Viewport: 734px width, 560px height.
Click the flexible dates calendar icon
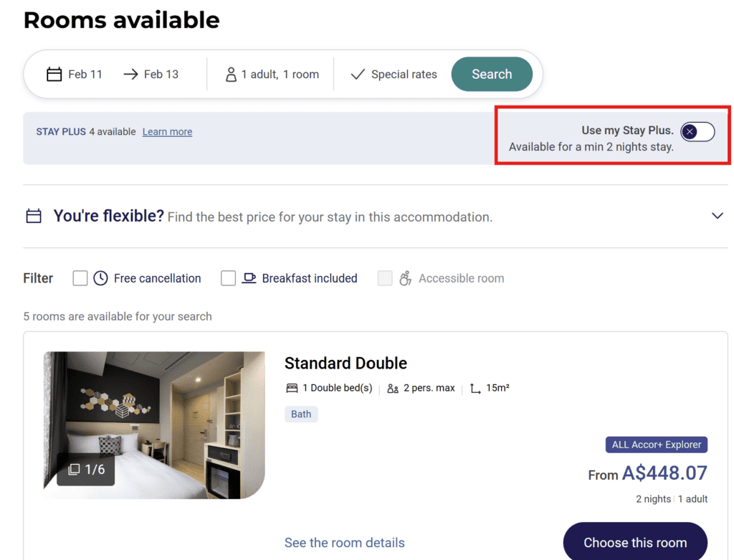click(x=34, y=216)
